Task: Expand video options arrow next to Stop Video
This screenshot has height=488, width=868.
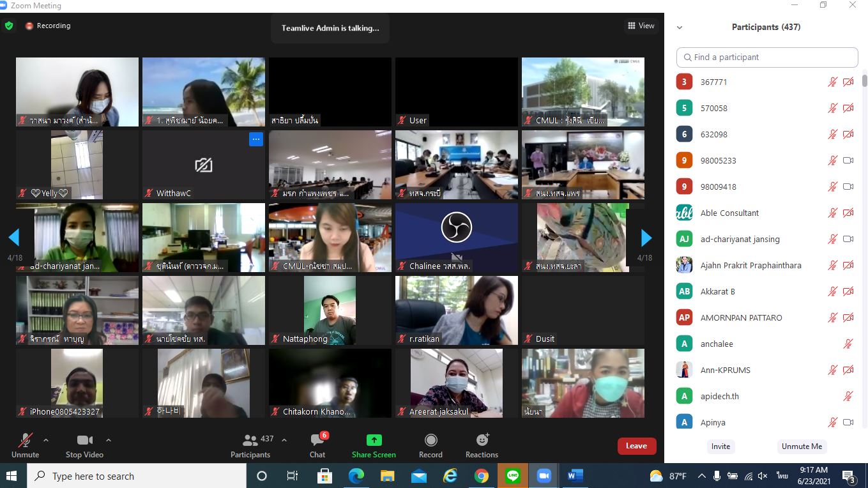Action: 109,440
